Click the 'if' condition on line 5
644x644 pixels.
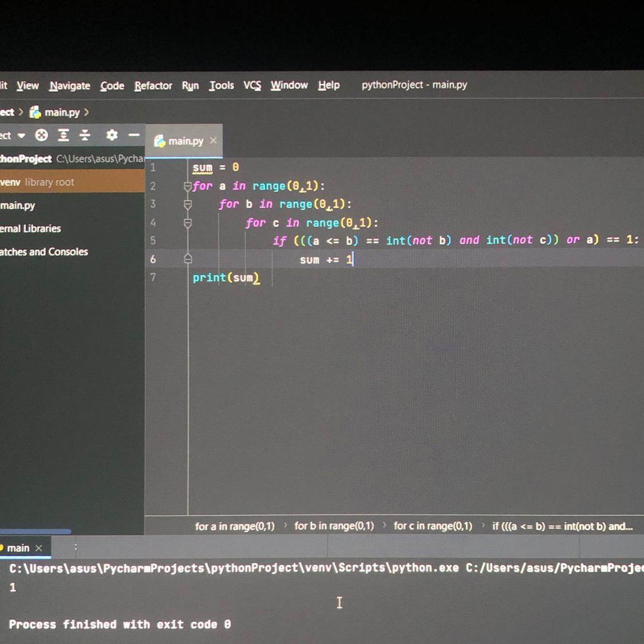coord(456,240)
